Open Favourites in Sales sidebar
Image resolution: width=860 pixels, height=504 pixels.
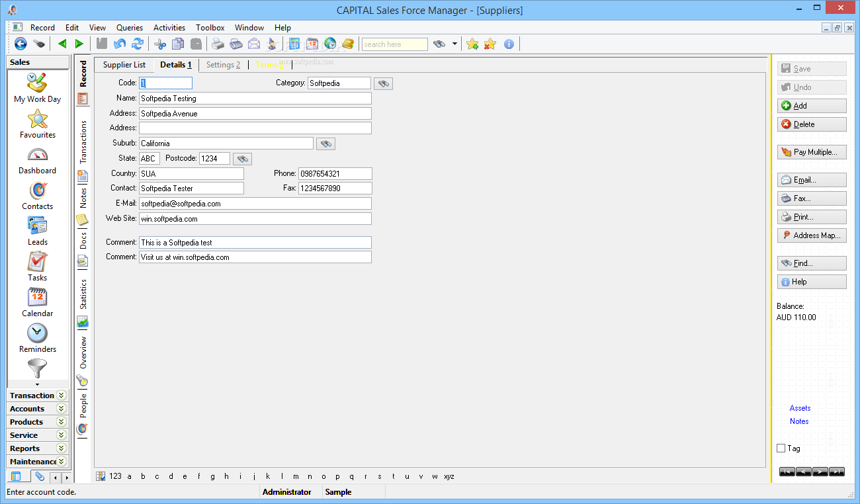[38, 124]
